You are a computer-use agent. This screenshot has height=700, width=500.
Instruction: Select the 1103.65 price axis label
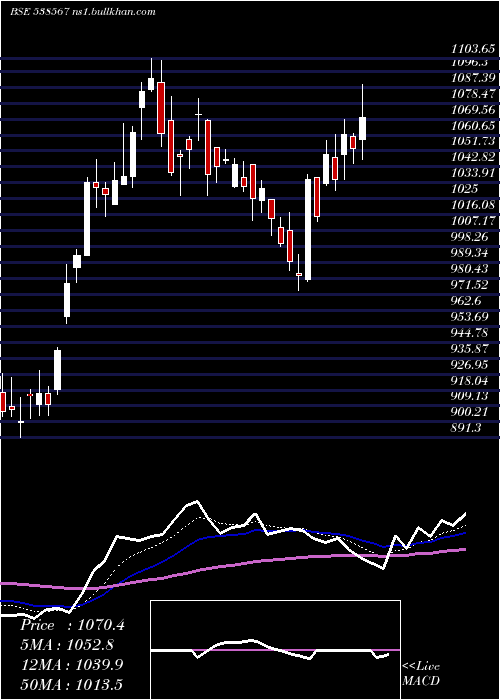[x=473, y=48]
